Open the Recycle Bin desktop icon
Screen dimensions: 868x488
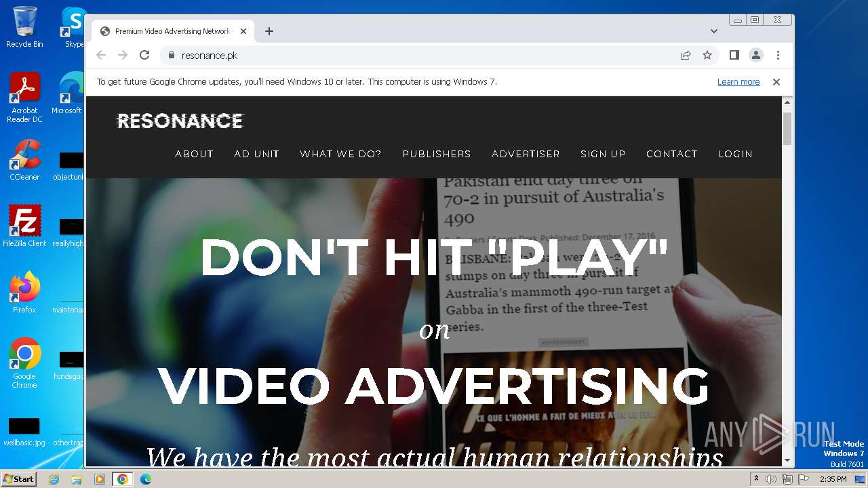tap(24, 27)
